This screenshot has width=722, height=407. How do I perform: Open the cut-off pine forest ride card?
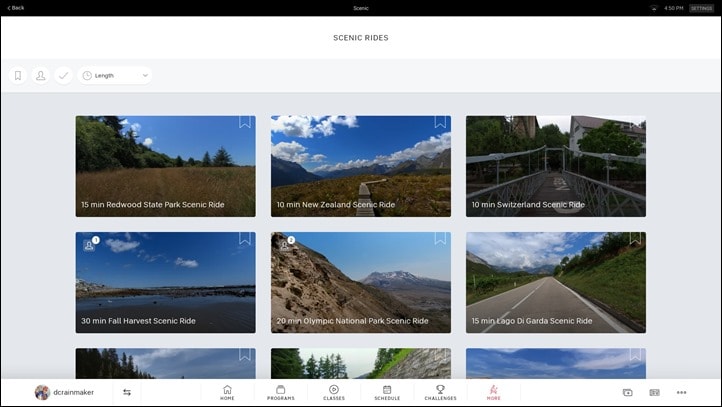click(x=165, y=363)
